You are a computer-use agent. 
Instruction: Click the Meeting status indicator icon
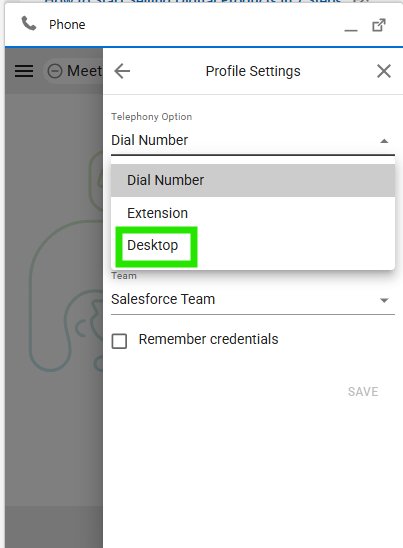55,71
